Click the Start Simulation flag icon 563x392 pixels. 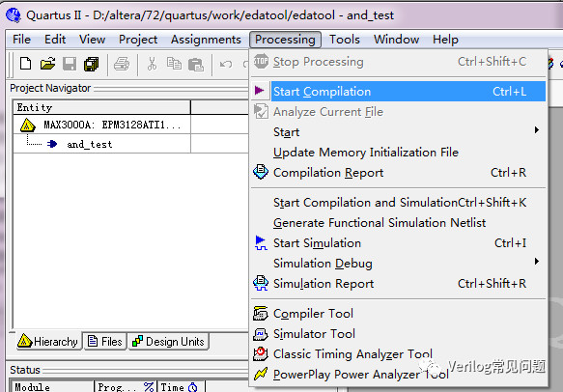click(261, 242)
